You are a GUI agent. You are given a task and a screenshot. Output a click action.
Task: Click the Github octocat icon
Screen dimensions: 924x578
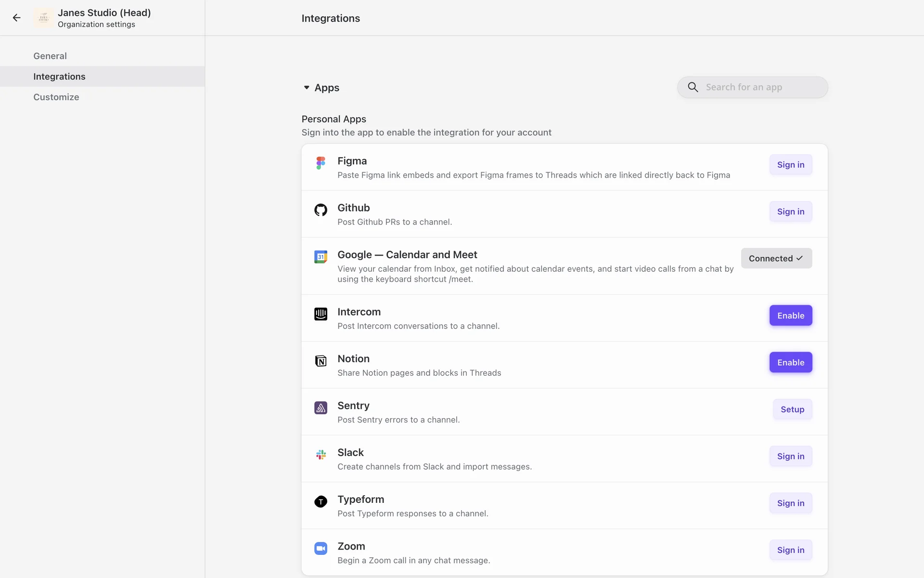[x=321, y=210]
